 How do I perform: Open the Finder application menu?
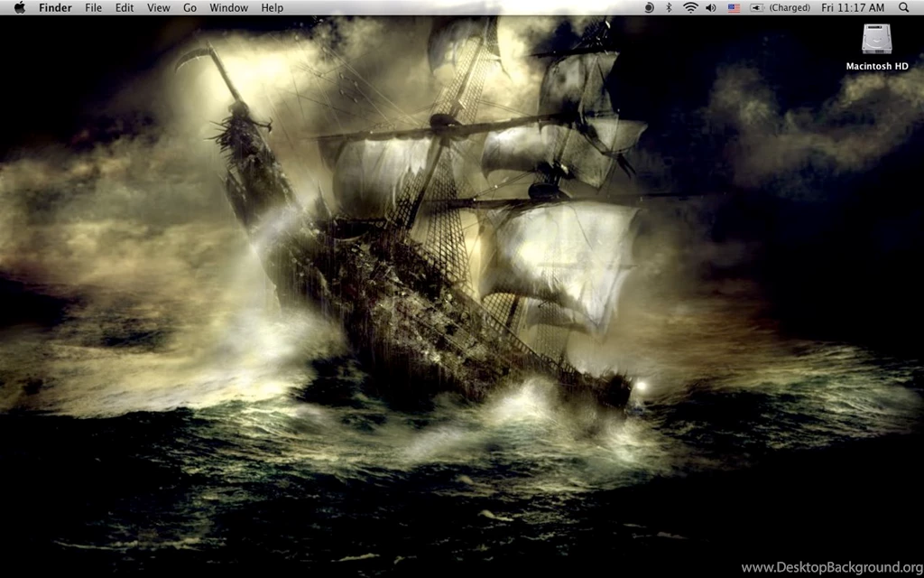tap(55, 7)
